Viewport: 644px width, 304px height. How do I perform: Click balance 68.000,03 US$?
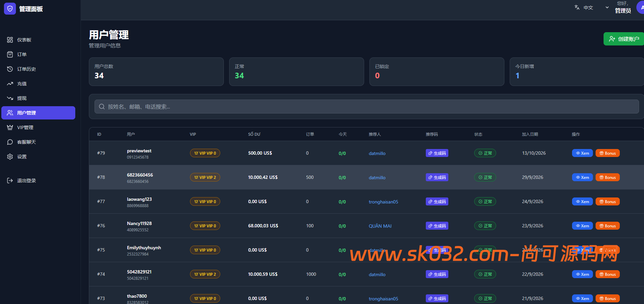(x=263, y=226)
